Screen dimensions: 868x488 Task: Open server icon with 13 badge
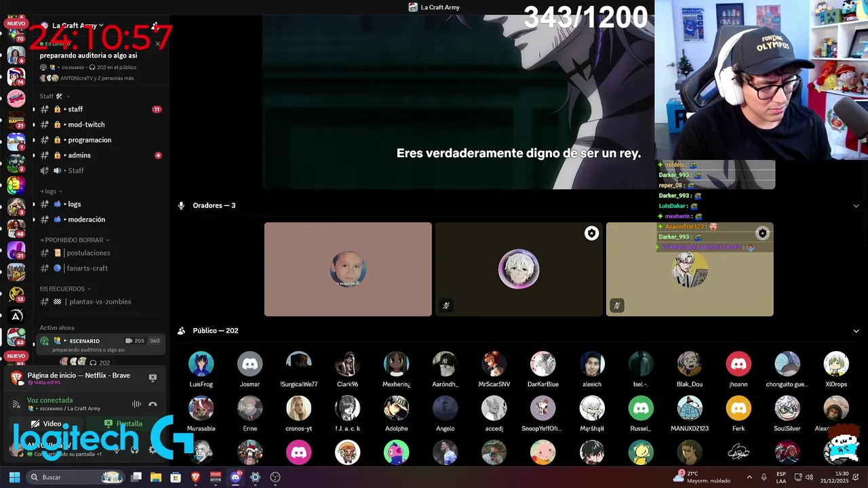pos(16,293)
